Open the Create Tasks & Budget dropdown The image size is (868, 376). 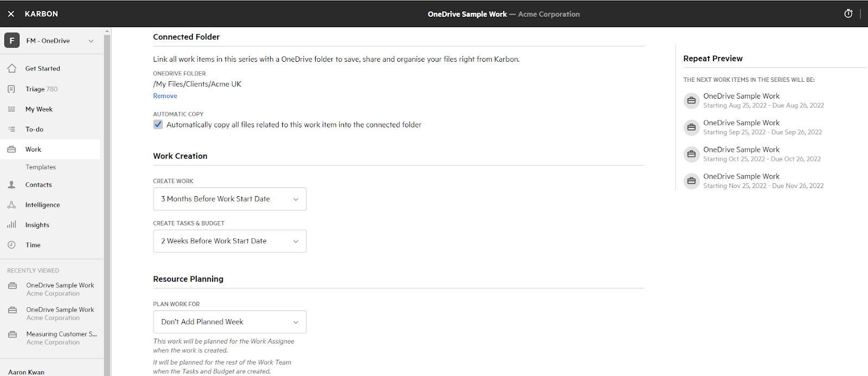(229, 241)
